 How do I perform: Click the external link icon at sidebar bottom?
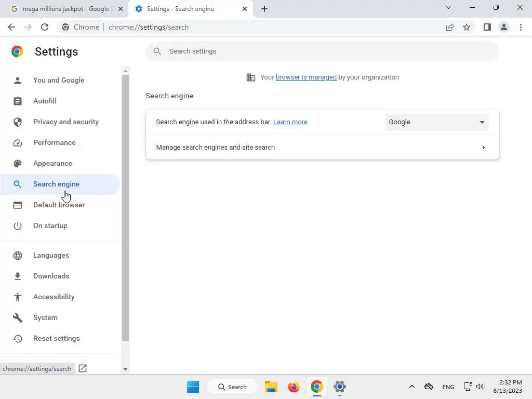pos(83,368)
